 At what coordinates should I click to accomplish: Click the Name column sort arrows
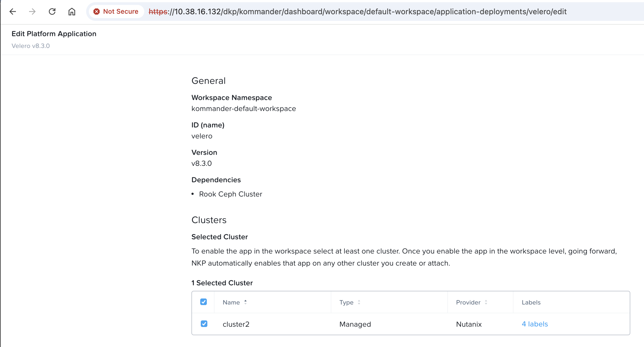[x=245, y=302]
